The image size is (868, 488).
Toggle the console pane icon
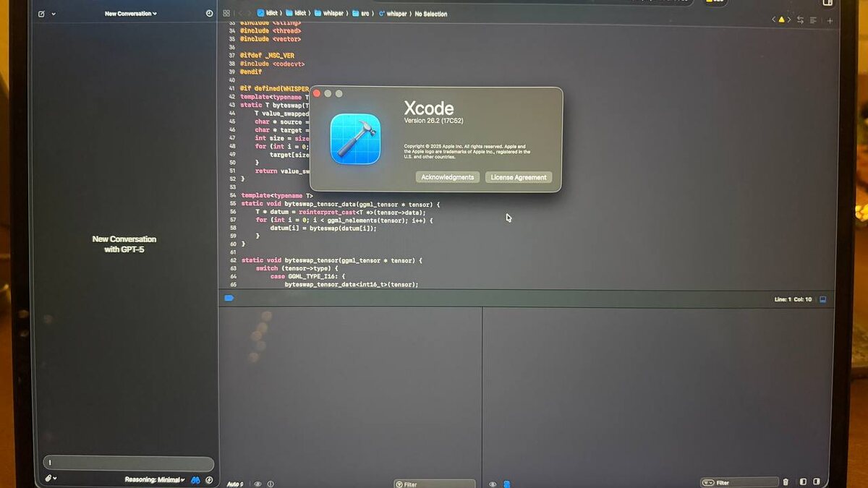coord(817,481)
